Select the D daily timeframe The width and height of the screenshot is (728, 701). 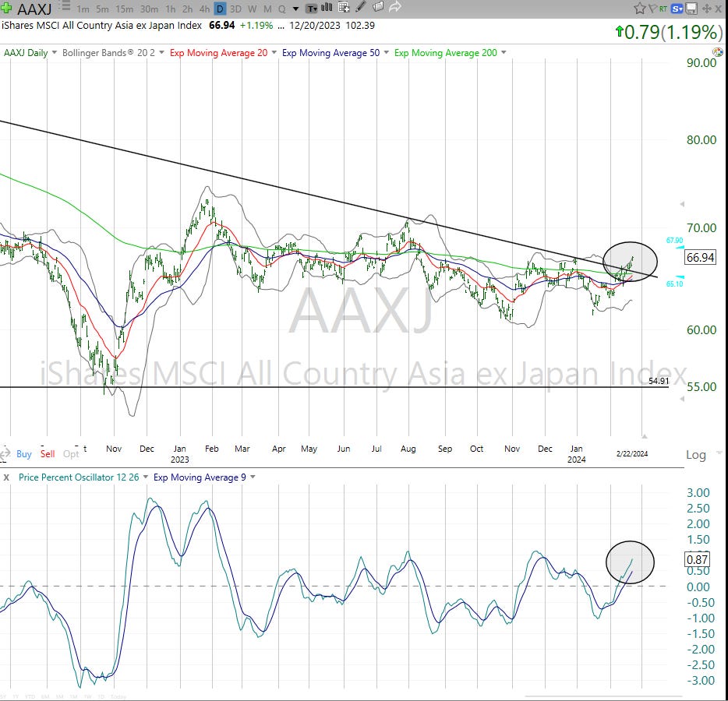click(220, 9)
